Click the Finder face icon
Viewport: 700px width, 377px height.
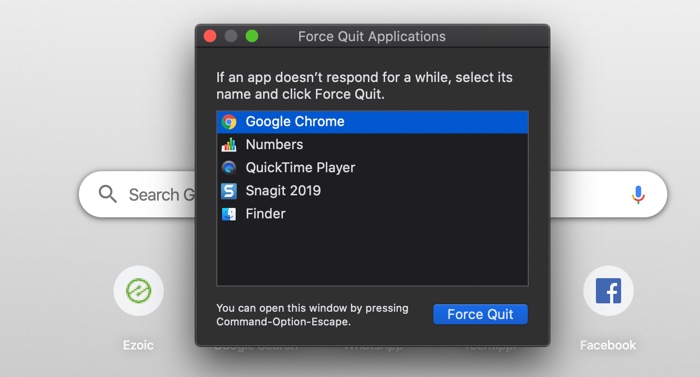[229, 214]
